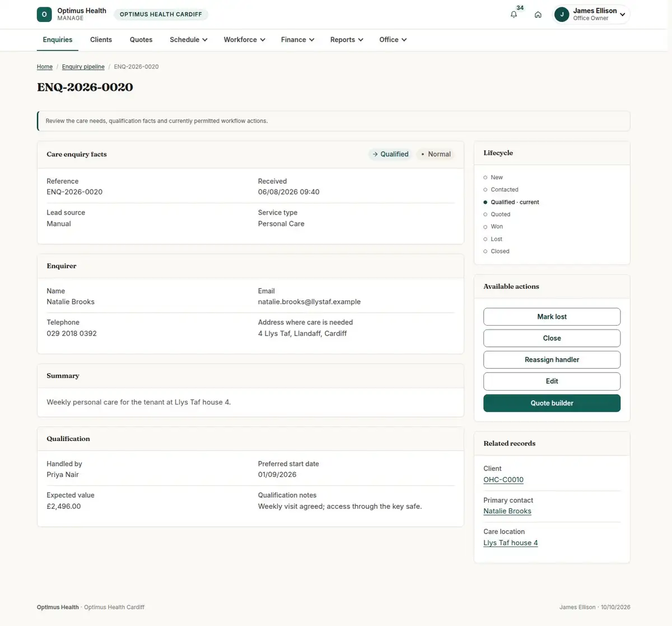Viewport: 672px width, 626px height.
Task: Expand the Workforce menu
Action: (x=245, y=40)
